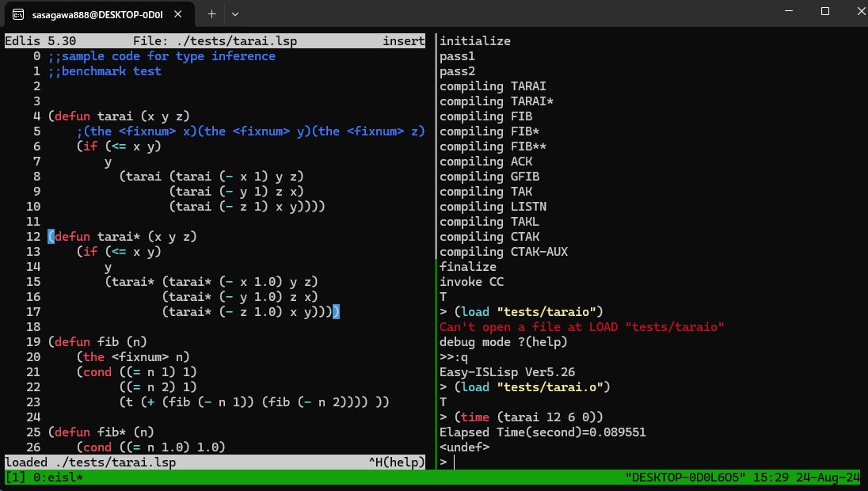This screenshot has height=491, width=868.
Task: Click 'Easy-ISLisp Ver5.26' line
Action: tap(507, 372)
